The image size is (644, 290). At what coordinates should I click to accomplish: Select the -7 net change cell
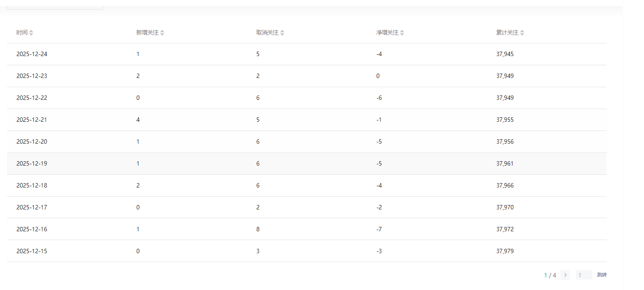coord(379,230)
